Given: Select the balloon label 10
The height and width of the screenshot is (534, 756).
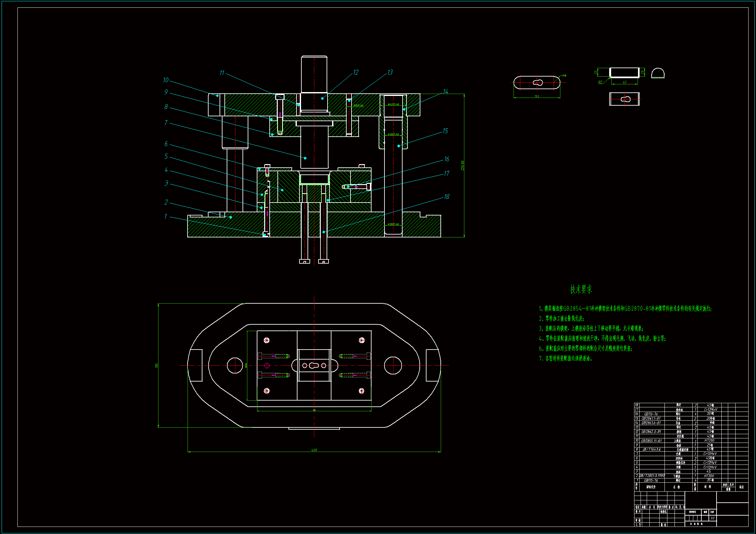Looking at the screenshot, I should pos(166,80).
